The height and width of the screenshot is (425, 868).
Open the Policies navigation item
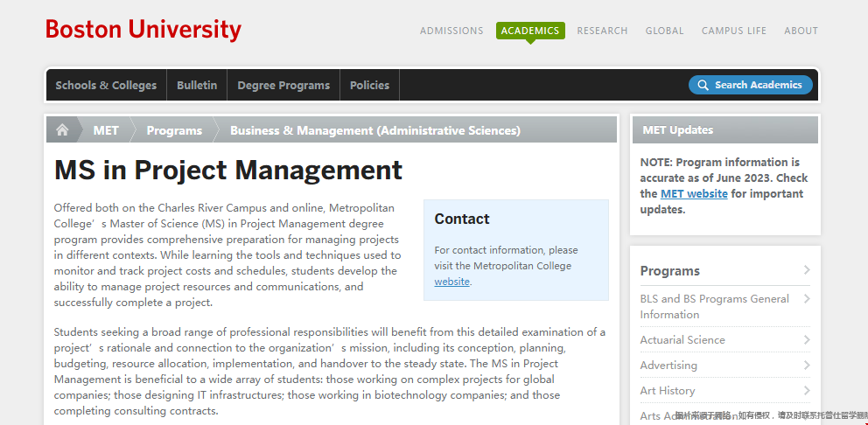click(369, 85)
